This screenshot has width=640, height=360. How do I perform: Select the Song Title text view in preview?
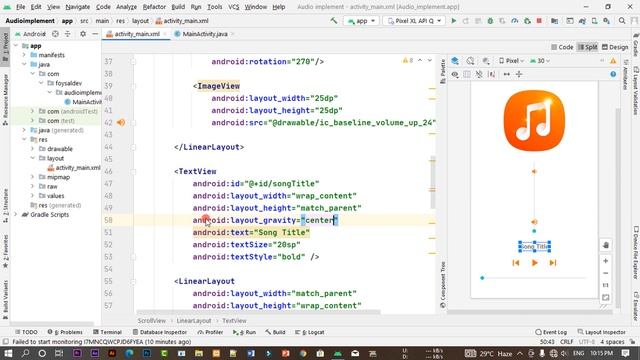pos(534,247)
